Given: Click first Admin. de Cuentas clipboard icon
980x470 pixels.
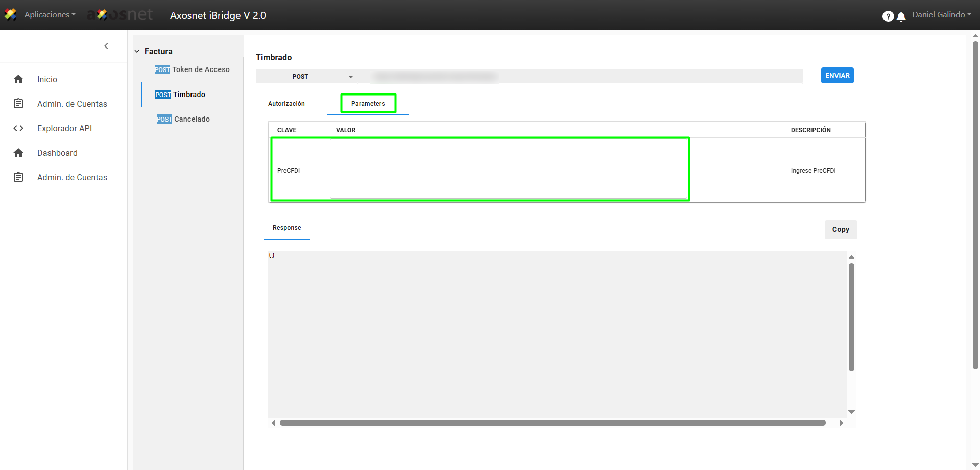Looking at the screenshot, I should click(18, 104).
